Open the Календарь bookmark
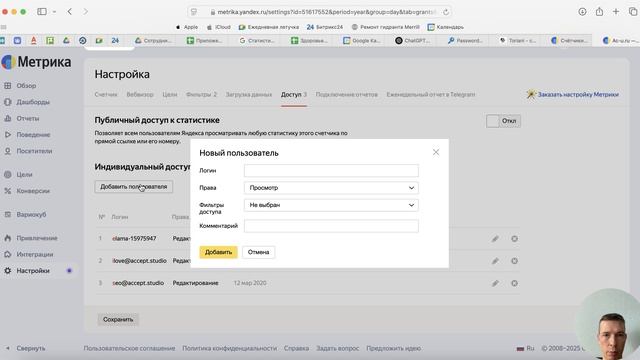 coord(446,27)
